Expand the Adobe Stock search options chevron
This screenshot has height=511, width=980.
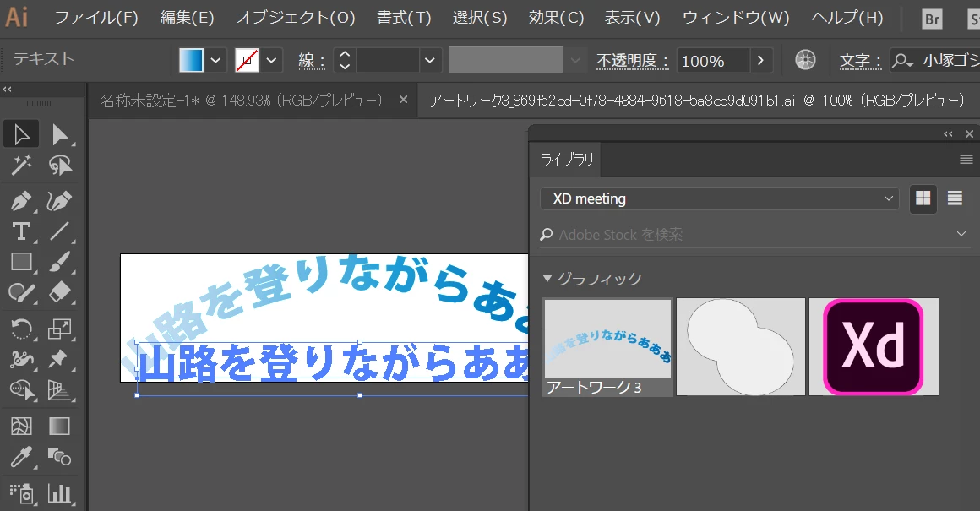pyautogui.click(x=961, y=234)
